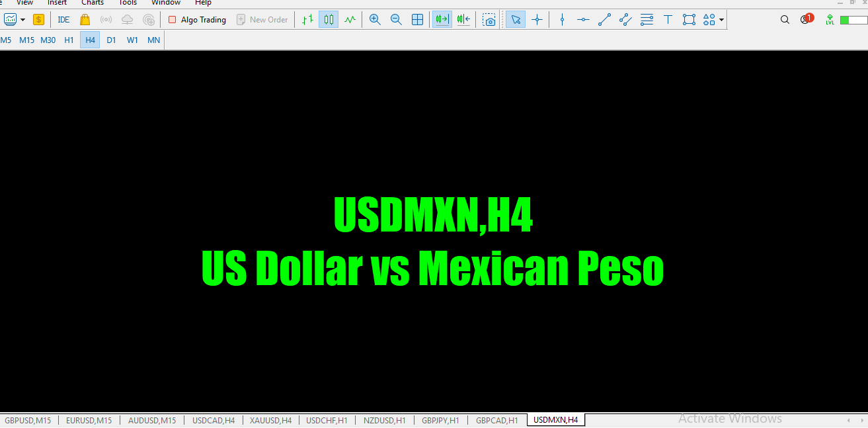Image resolution: width=868 pixels, height=428 pixels.
Task: Expand the graphical objects dropdown
Action: [x=720, y=19]
